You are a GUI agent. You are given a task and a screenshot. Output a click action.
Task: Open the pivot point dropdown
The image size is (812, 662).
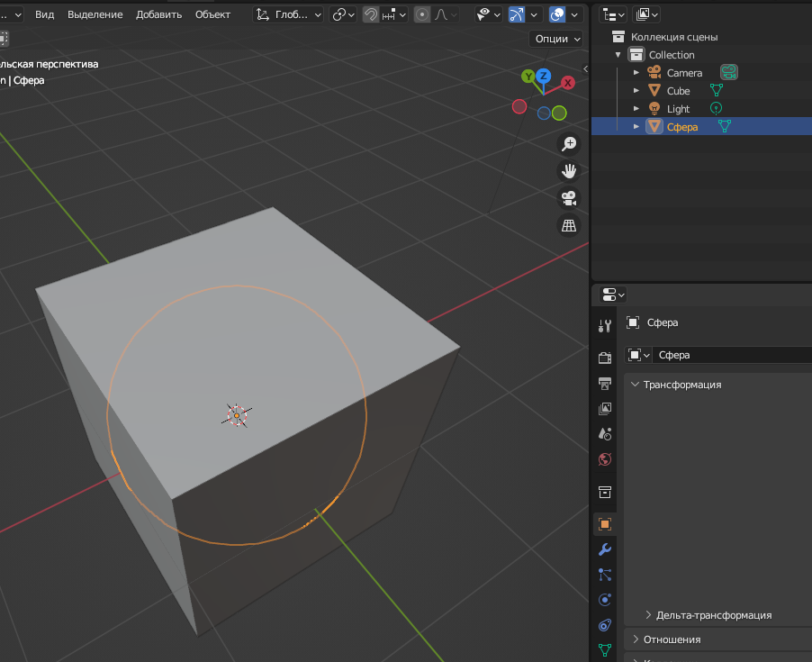343,14
